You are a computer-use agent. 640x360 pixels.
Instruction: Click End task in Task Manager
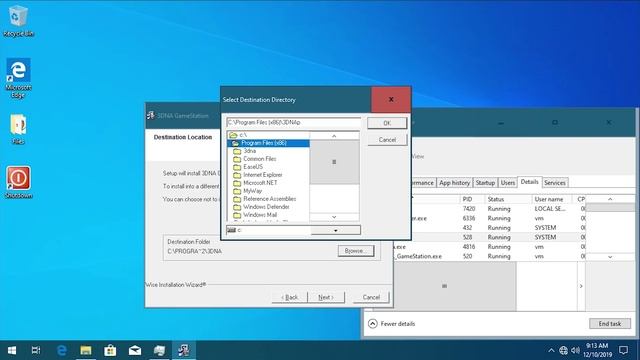pyautogui.click(x=610, y=324)
